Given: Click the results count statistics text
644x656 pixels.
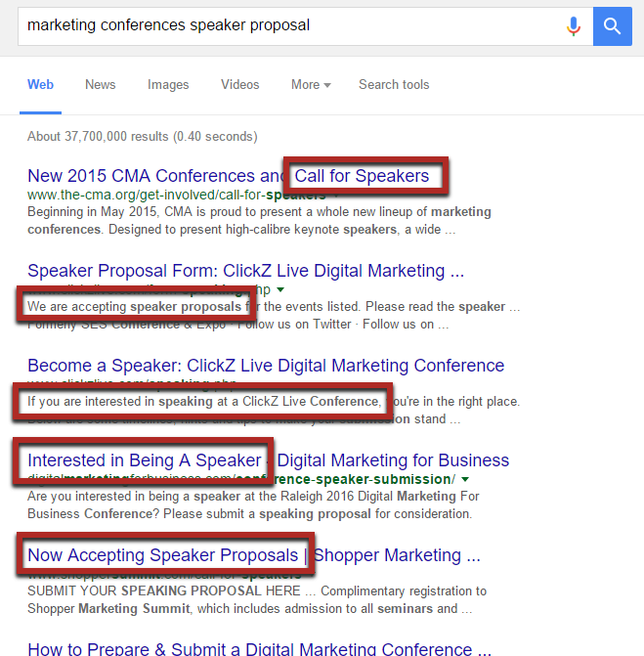Looking at the screenshot, I should tap(143, 137).
